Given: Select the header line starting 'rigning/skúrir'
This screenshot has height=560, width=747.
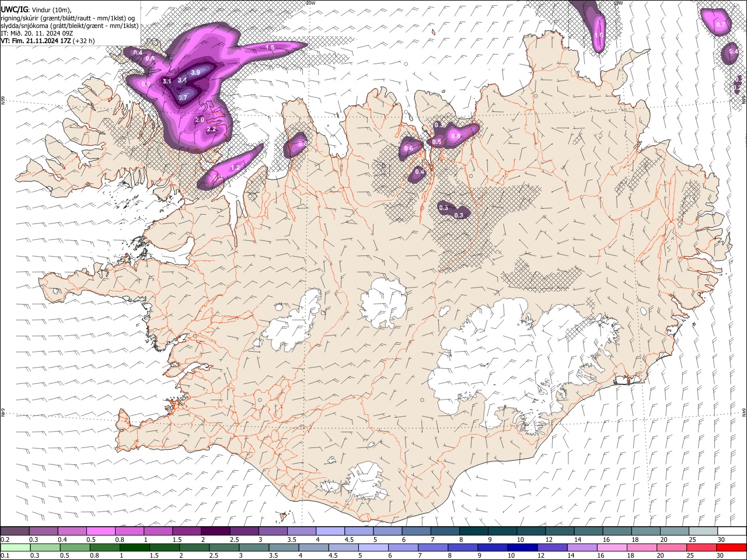Looking at the screenshot, I should point(68,17).
